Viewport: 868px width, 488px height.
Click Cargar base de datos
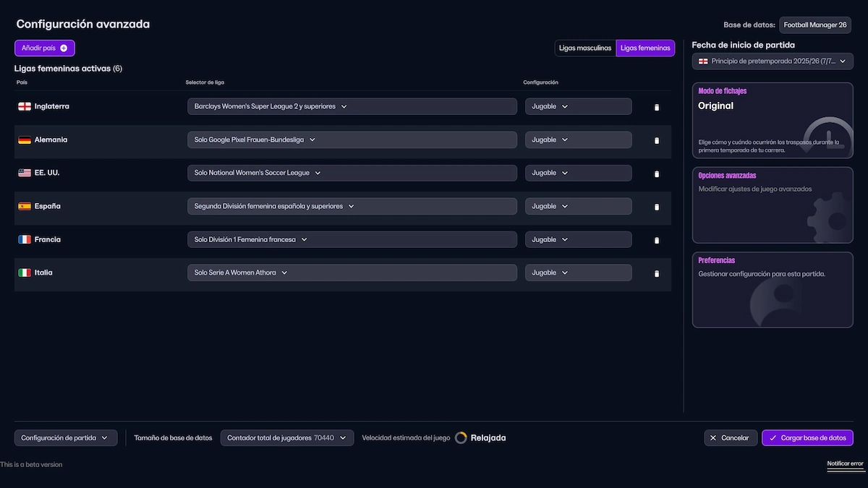(807, 437)
